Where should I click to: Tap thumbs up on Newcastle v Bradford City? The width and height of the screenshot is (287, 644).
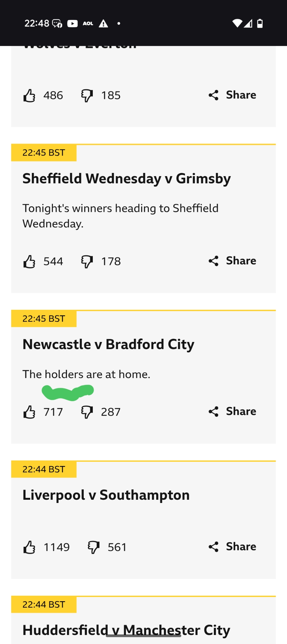pyautogui.click(x=29, y=412)
